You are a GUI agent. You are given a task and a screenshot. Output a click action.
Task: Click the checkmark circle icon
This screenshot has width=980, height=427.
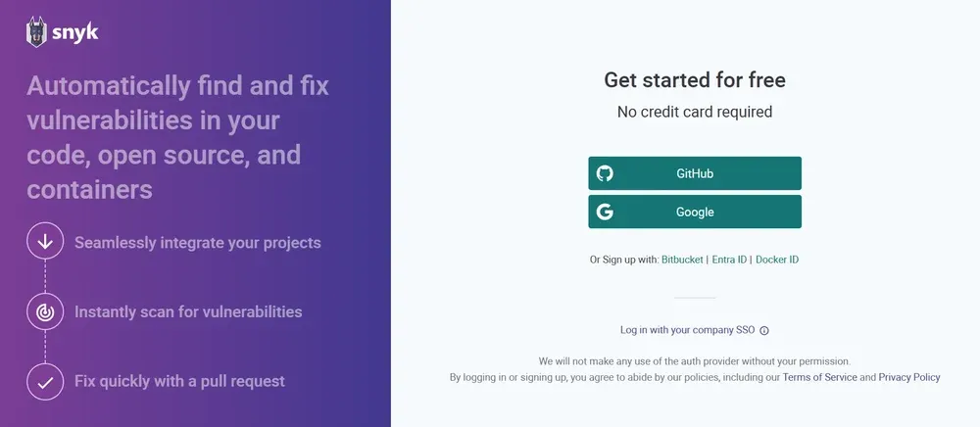pyautogui.click(x=45, y=381)
